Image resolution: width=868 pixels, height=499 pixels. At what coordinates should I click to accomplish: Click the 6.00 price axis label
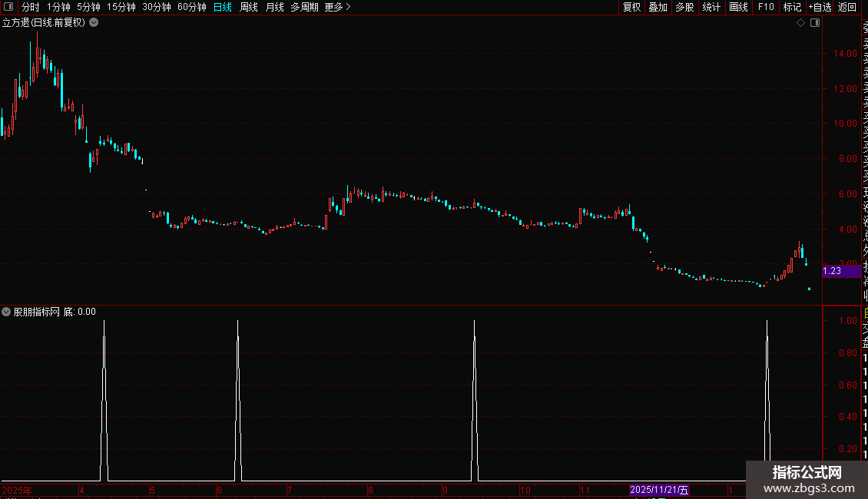[847, 194]
